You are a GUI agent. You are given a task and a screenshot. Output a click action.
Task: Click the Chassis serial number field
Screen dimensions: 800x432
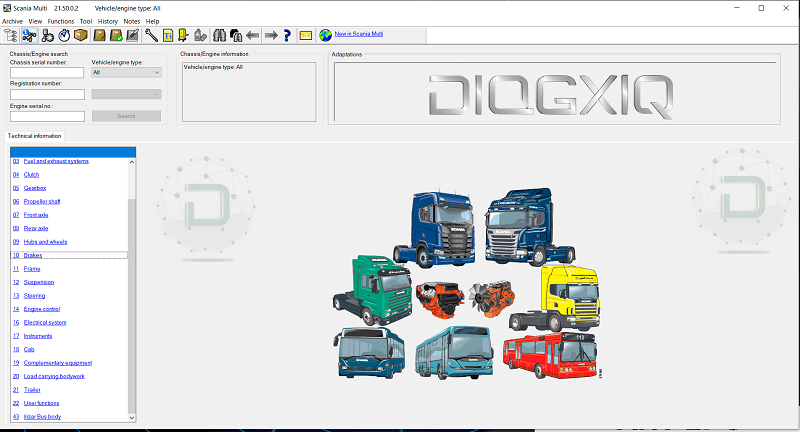click(47, 72)
